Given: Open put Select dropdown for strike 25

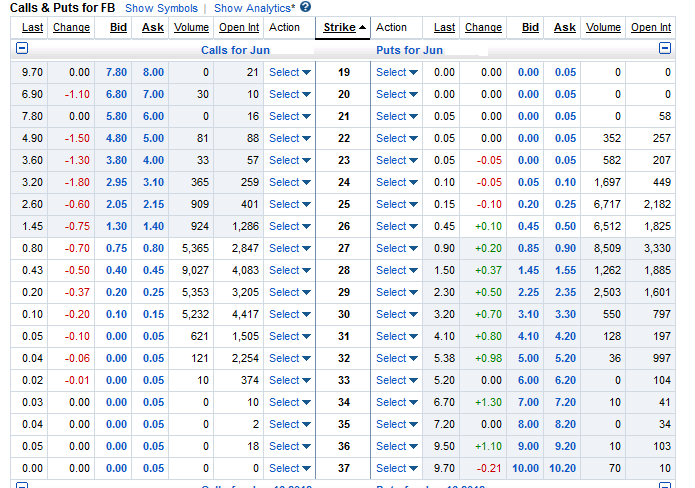Looking at the screenshot, I should (397, 204).
